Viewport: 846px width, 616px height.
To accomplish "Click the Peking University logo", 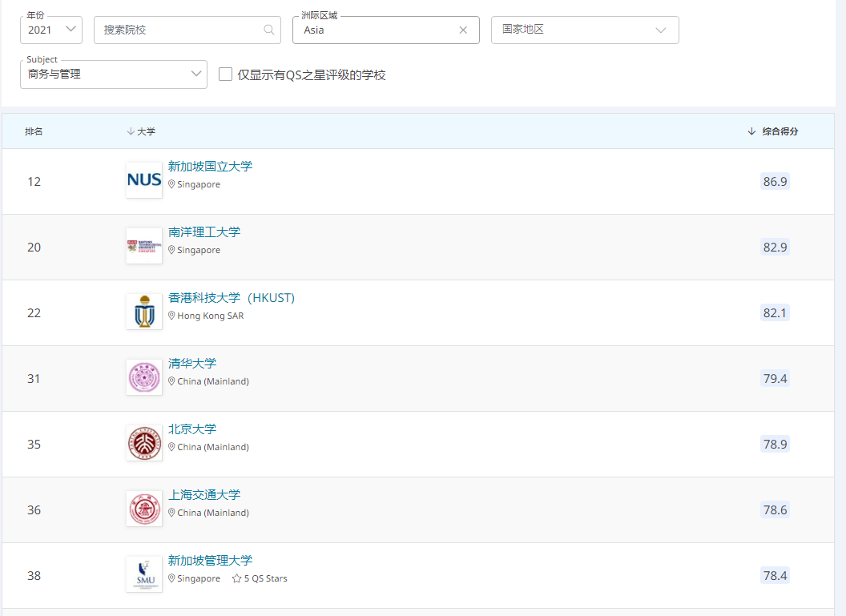I will pos(144,443).
